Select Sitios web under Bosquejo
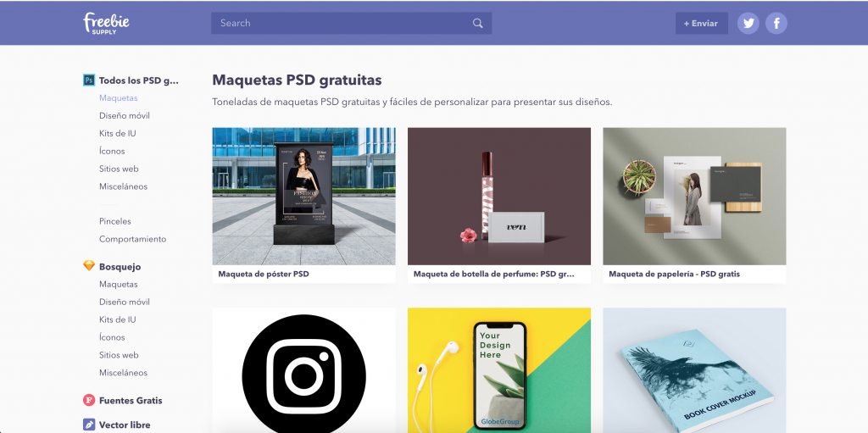Screen dimensions: 868x433 119,355
